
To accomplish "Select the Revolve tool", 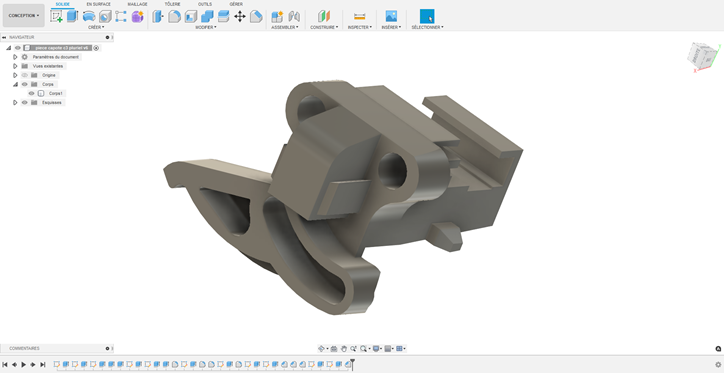I will tap(89, 17).
